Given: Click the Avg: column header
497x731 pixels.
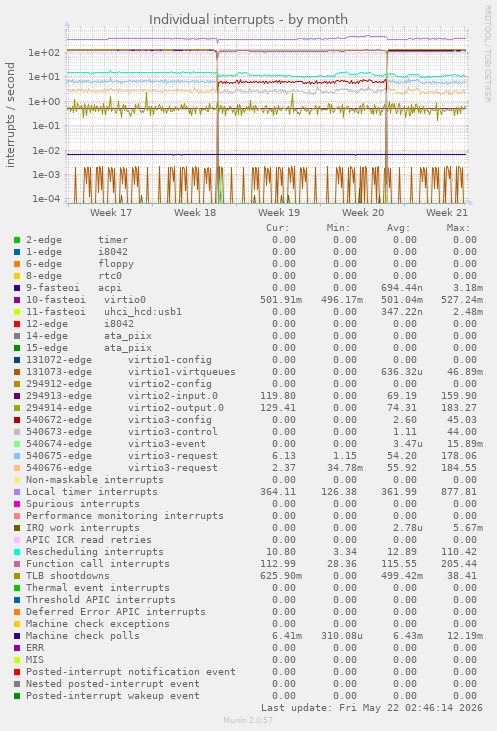Looking at the screenshot, I should click(398, 228).
